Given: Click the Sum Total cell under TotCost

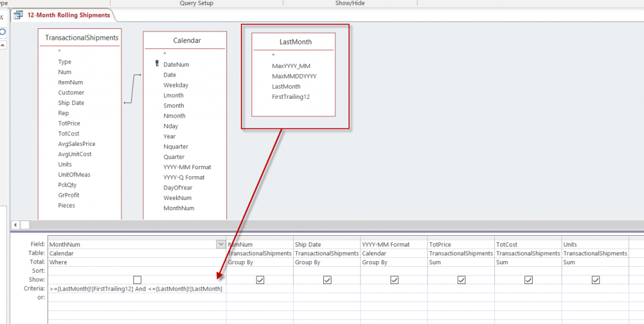Looking at the screenshot, I should 528,262.
